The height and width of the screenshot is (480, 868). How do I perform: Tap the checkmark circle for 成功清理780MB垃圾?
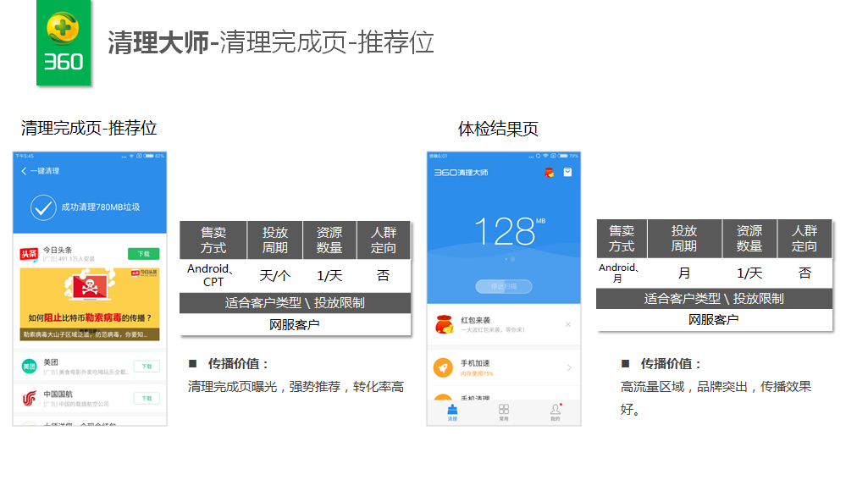point(43,207)
